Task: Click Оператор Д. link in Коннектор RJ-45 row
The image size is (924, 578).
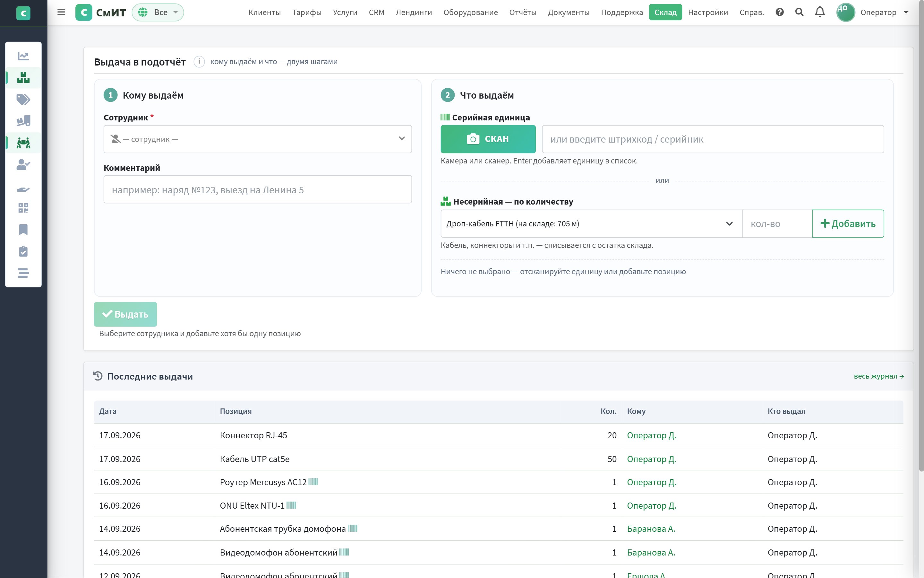Action: tap(652, 435)
